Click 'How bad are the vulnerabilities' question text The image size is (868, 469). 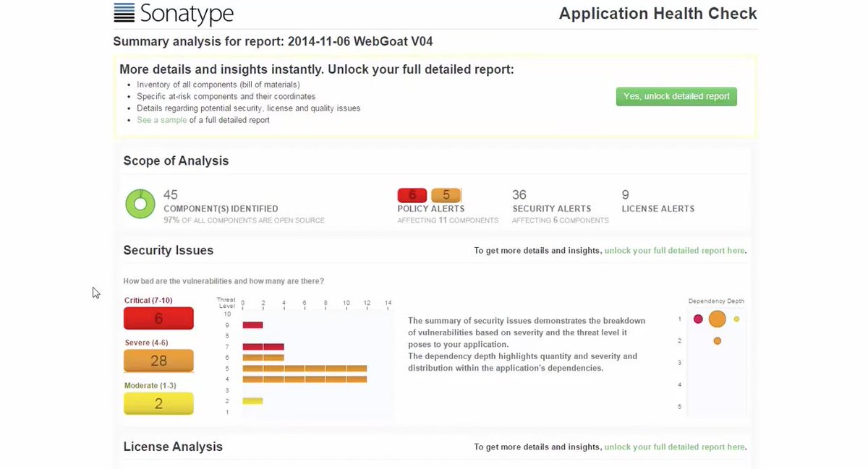(224, 281)
